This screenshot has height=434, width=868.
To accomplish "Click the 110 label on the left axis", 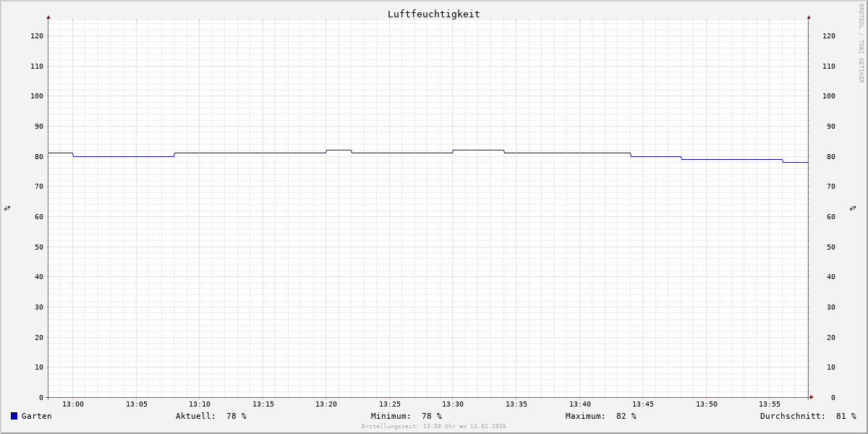I will point(37,66).
